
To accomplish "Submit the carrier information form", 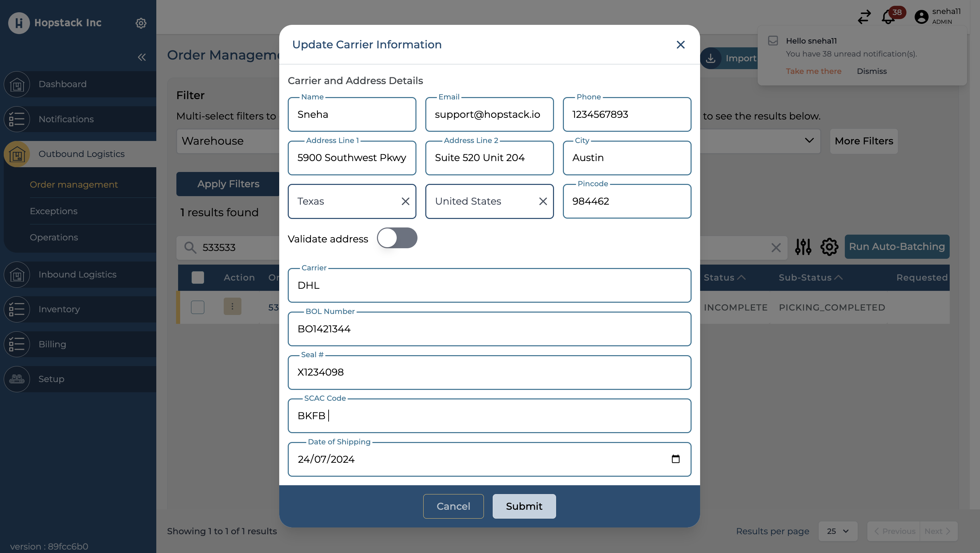I will (524, 506).
